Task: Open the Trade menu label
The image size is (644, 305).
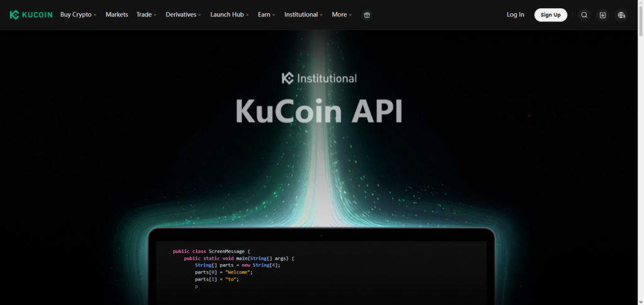Action: tap(144, 14)
